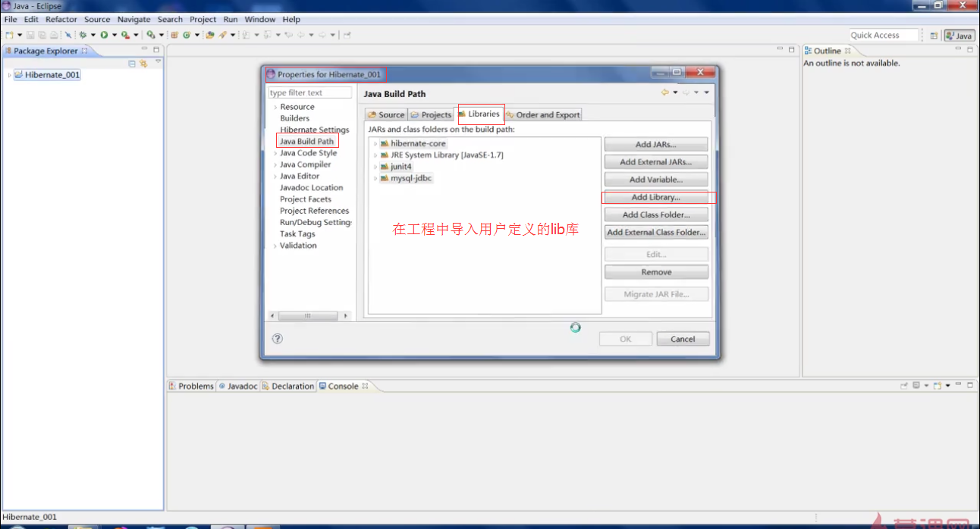Switch to the Order and Export tab
Image resolution: width=980 pixels, height=529 pixels.
(x=543, y=114)
